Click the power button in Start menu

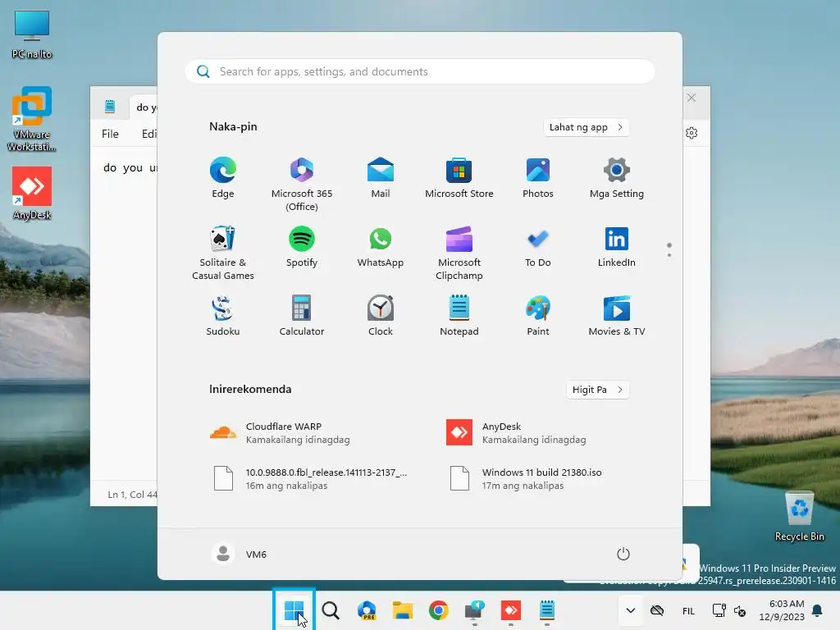coord(623,554)
